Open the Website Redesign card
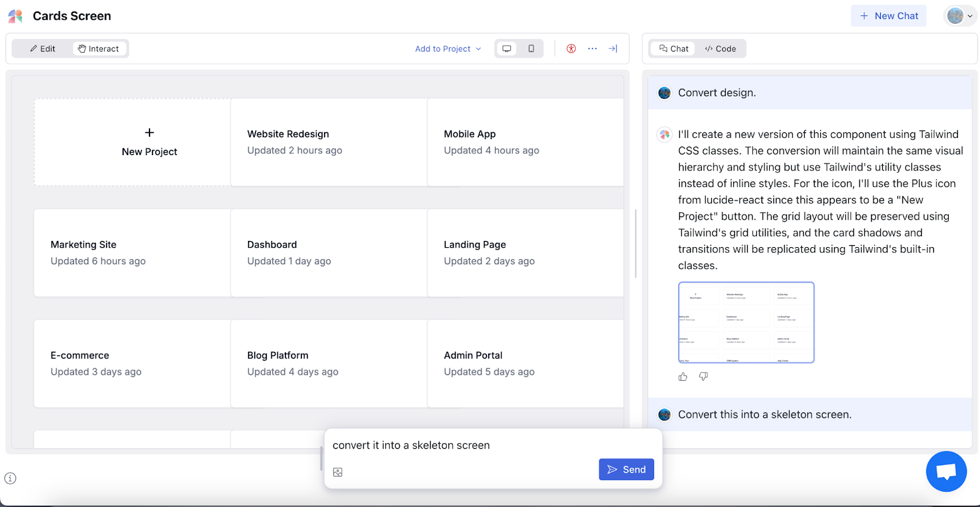Viewport: 980px width, 507px height. [x=329, y=142]
